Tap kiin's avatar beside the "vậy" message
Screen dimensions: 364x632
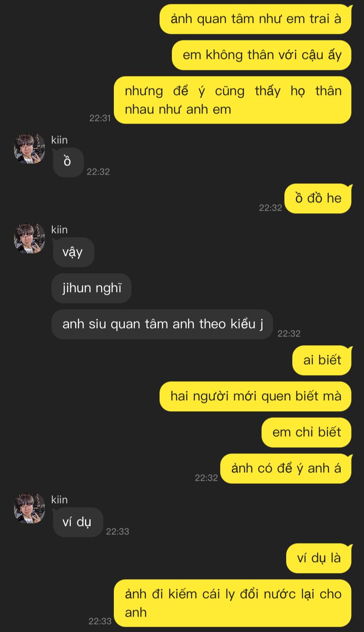pyautogui.click(x=29, y=238)
